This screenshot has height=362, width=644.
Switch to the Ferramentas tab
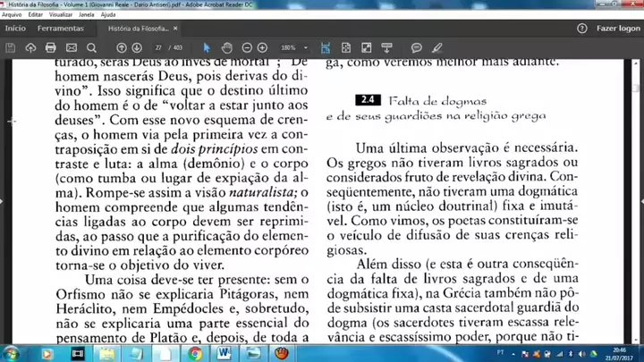pyautogui.click(x=60, y=29)
